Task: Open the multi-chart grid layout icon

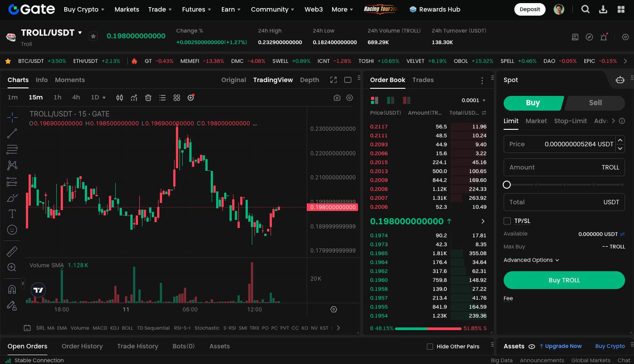Action: 177,98
